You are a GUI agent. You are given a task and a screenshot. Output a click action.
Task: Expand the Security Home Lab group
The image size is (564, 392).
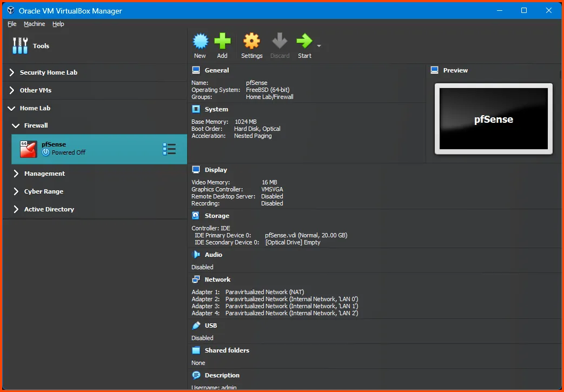pyautogui.click(x=12, y=72)
